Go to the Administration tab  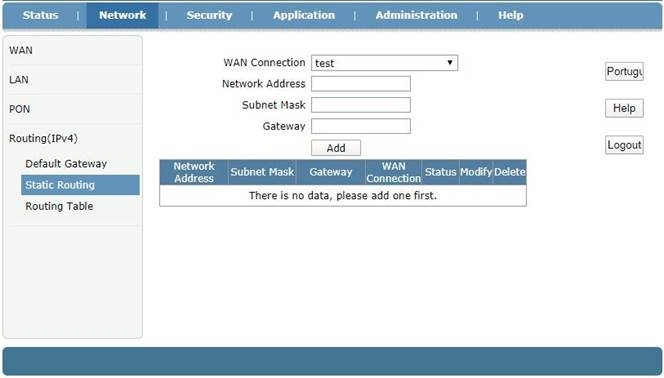416,15
